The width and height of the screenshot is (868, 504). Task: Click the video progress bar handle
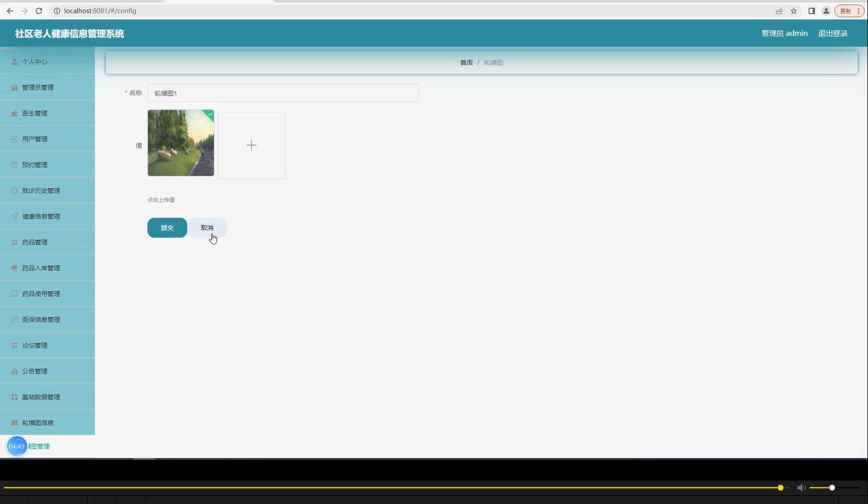coord(780,487)
